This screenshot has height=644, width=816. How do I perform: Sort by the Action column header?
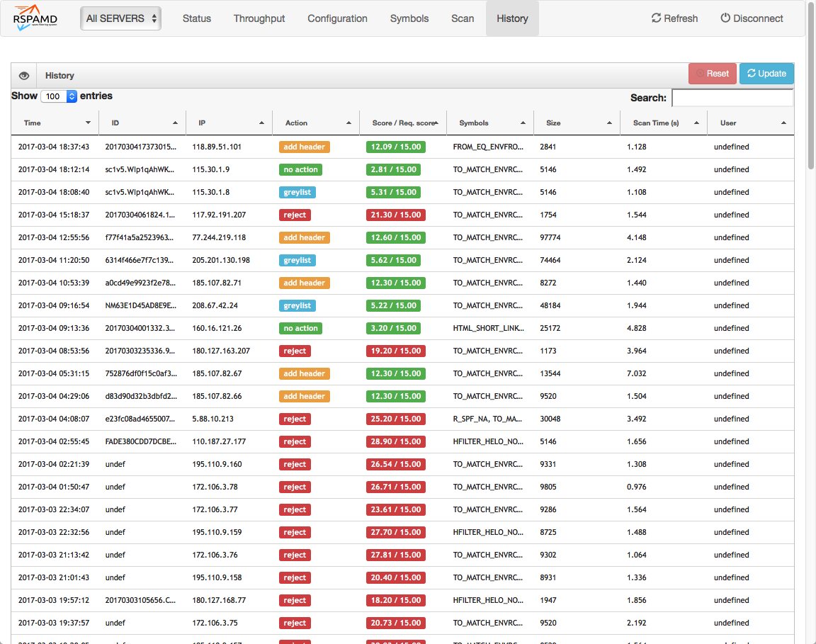click(x=316, y=123)
